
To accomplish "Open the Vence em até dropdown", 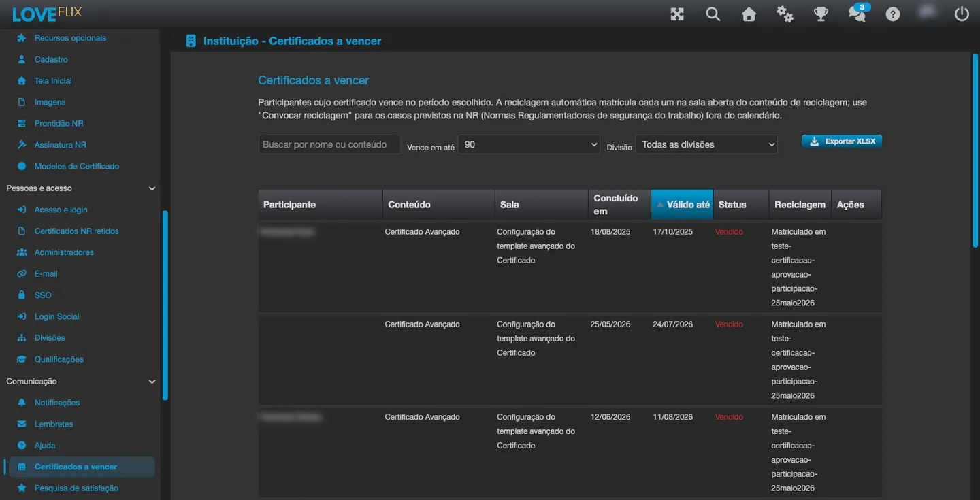I will click(529, 144).
